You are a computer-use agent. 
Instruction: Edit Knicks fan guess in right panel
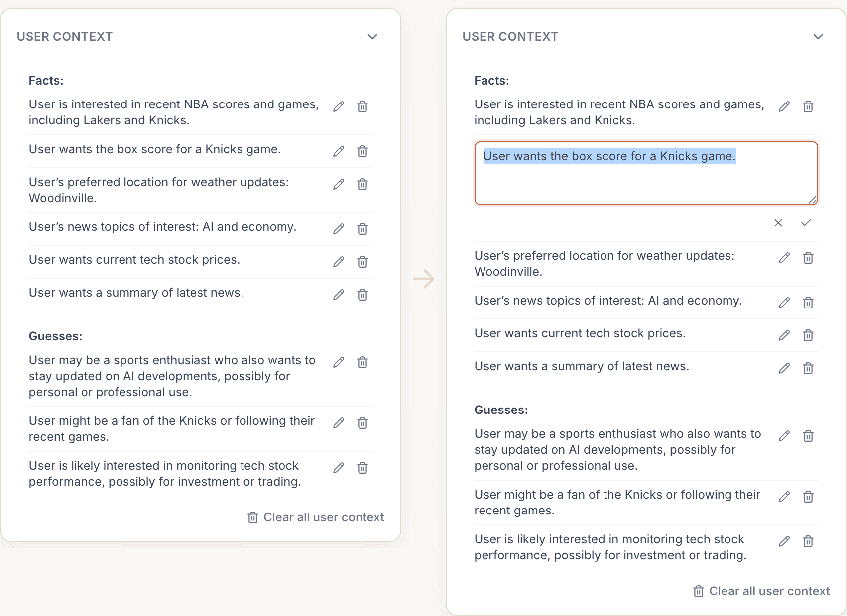pos(784,497)
